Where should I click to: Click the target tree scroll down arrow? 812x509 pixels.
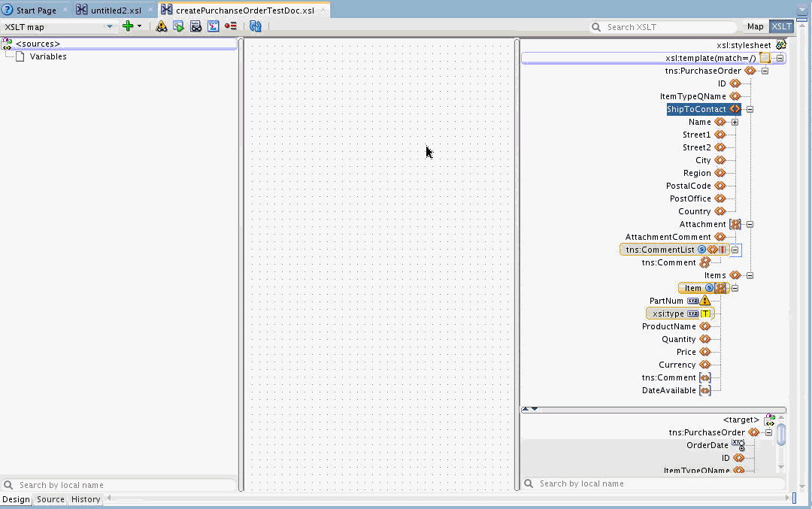pos(781,468)
